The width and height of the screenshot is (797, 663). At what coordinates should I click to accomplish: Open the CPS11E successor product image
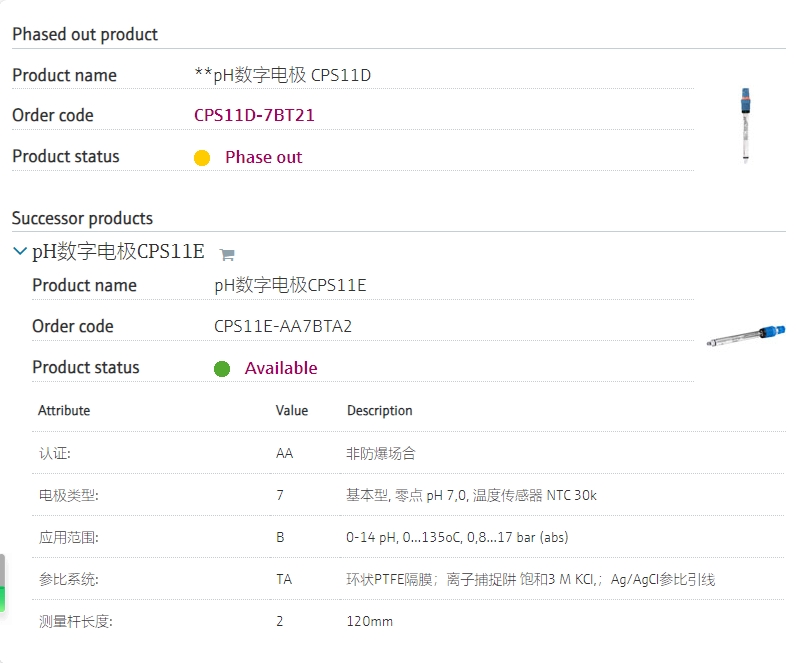[746, 336]
